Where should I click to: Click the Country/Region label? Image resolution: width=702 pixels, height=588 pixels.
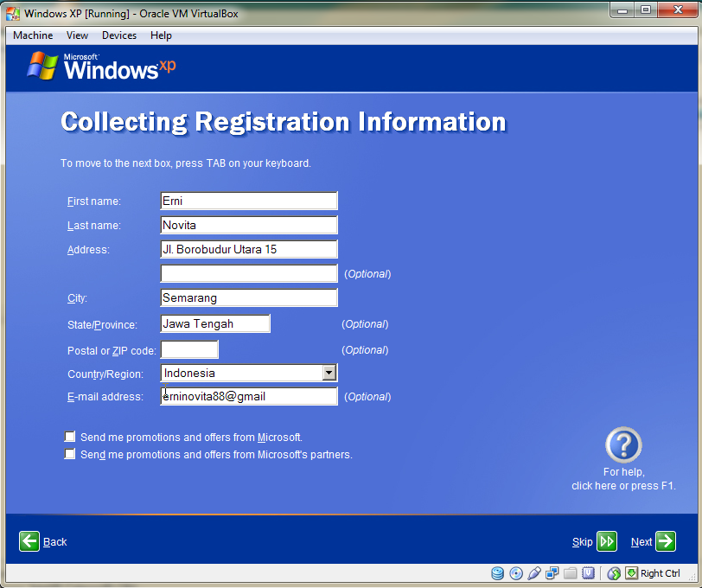click(x=105, y=374)
